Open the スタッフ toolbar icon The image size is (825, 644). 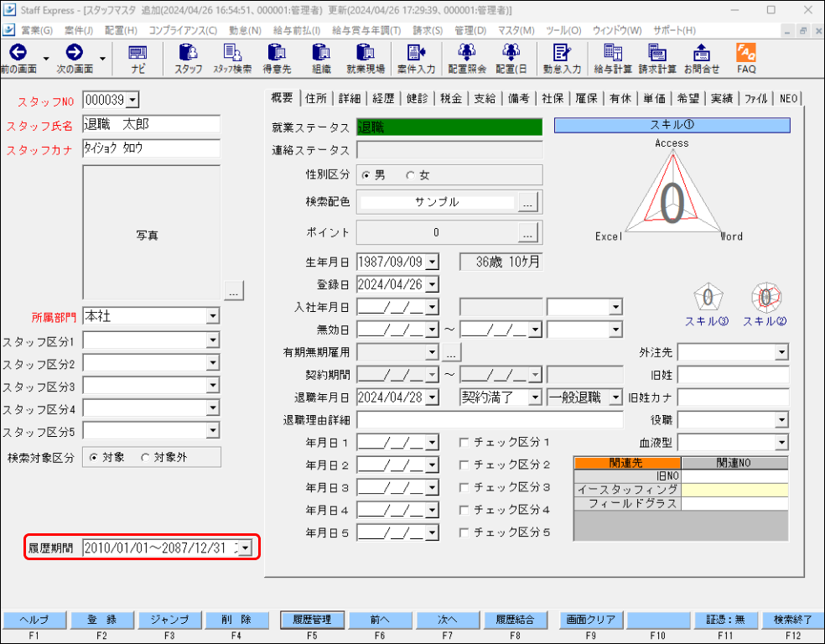tap(189, 53)
